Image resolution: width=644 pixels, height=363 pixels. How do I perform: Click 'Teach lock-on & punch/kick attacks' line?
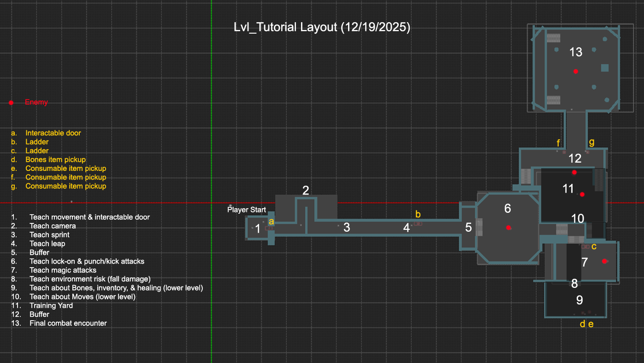click(x=78, y=261)
